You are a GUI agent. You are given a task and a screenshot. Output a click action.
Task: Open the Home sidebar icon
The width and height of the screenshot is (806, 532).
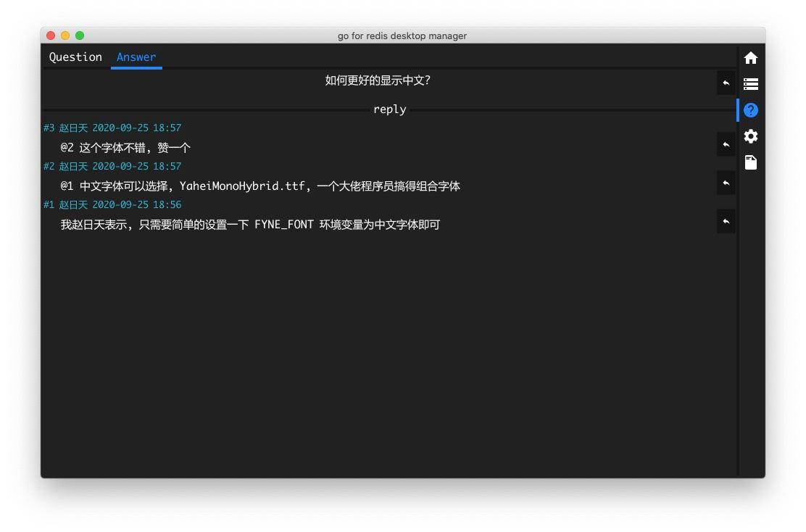pos(750,57)
